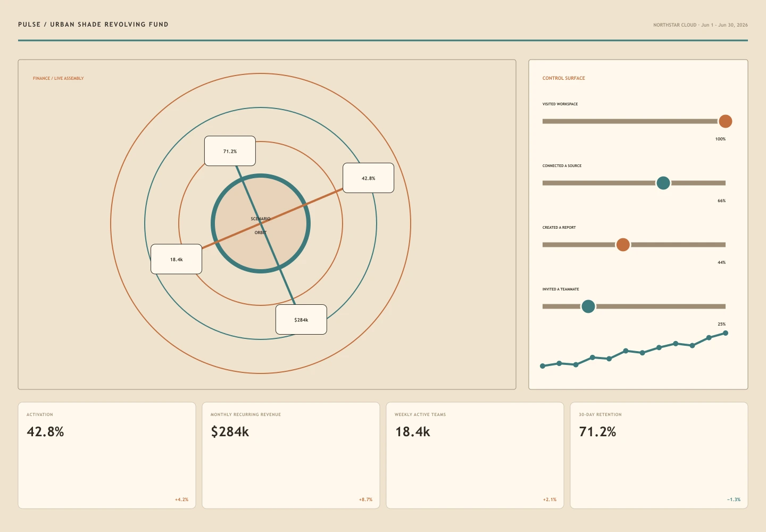Open the 30-Day Retention card
766x532 pixels.
point(659,455)
